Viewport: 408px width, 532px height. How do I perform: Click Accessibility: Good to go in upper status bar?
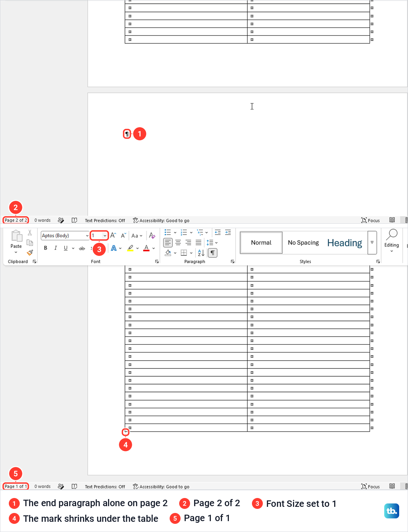[161, 220]
